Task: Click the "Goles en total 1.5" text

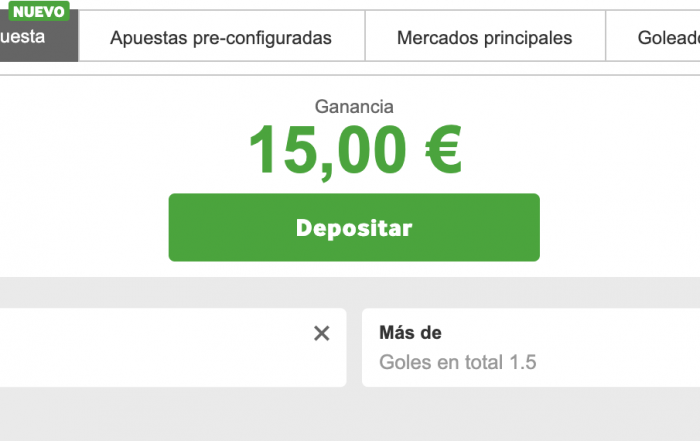Action: (458, 362)
